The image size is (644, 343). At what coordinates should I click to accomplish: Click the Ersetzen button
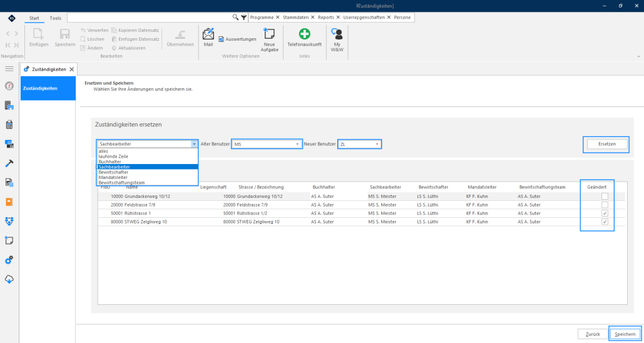pos(607,144)
